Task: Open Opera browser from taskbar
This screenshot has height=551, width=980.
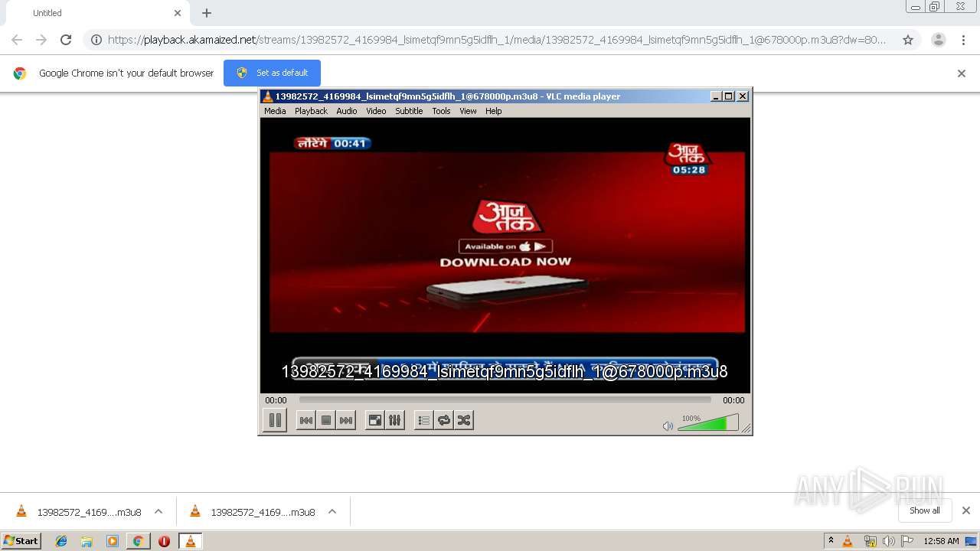Action: pyautogui.click(x=164, y=541)
